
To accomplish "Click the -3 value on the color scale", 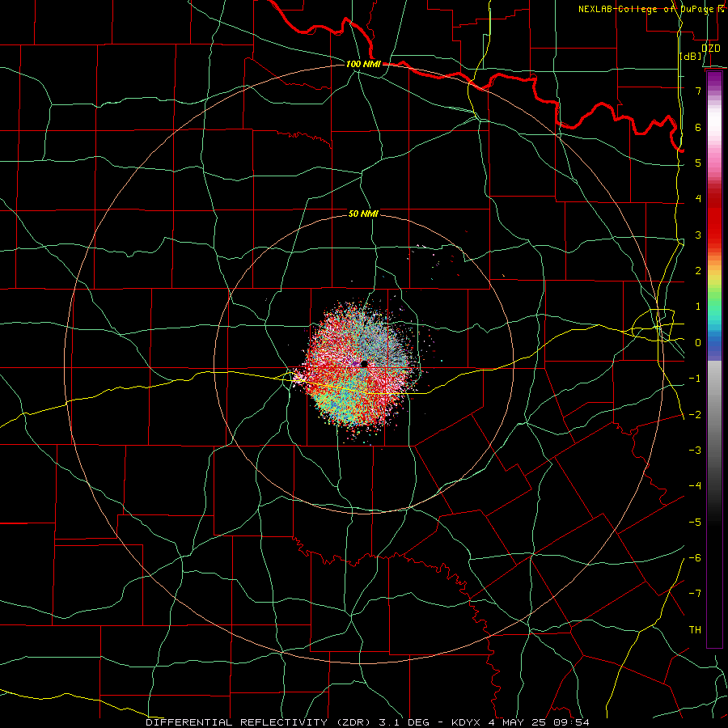I will 695,451.
